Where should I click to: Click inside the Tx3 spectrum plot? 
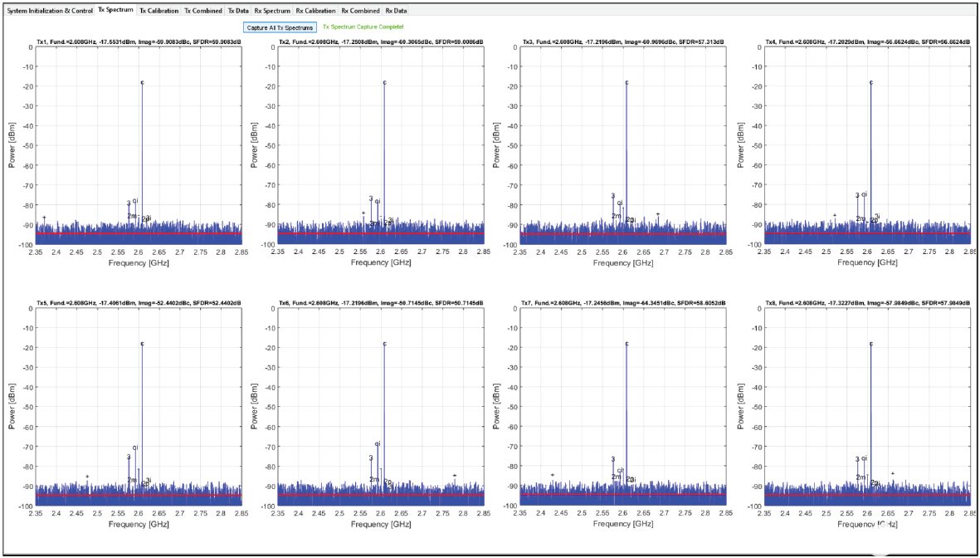pyautogui.click(x=623, y=145)
